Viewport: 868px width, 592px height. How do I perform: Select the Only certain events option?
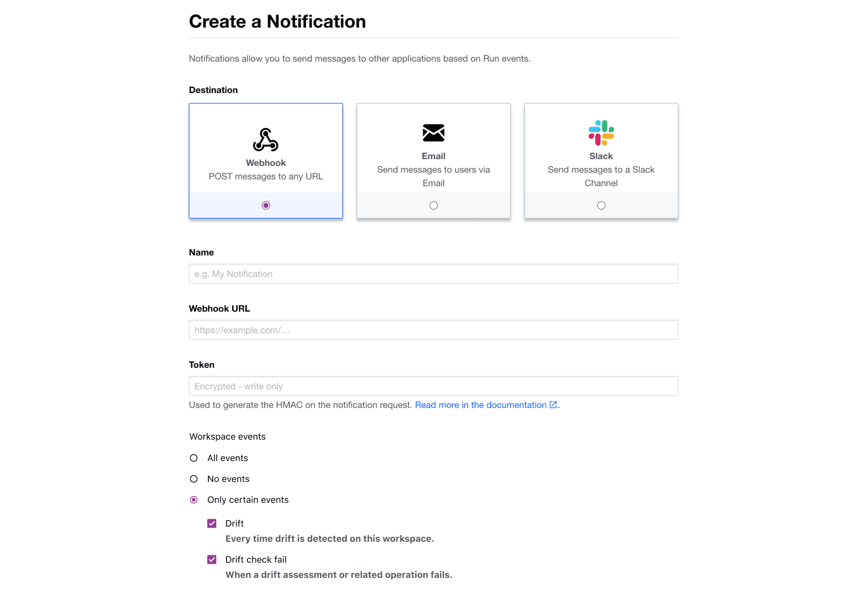194,500
